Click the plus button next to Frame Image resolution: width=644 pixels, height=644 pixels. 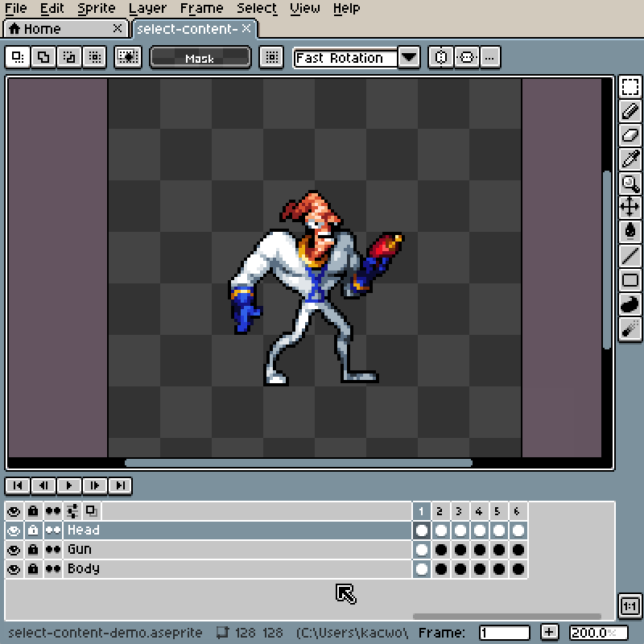click(550, 632)
